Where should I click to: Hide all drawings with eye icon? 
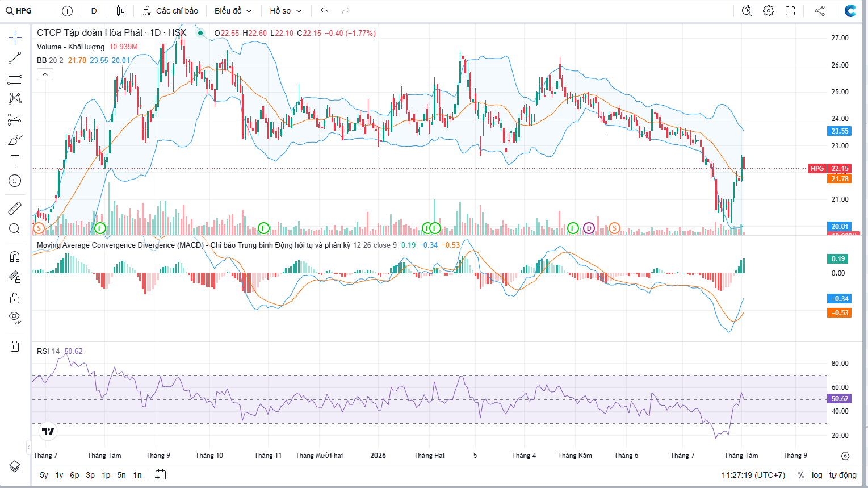click(x=15, y=318)
